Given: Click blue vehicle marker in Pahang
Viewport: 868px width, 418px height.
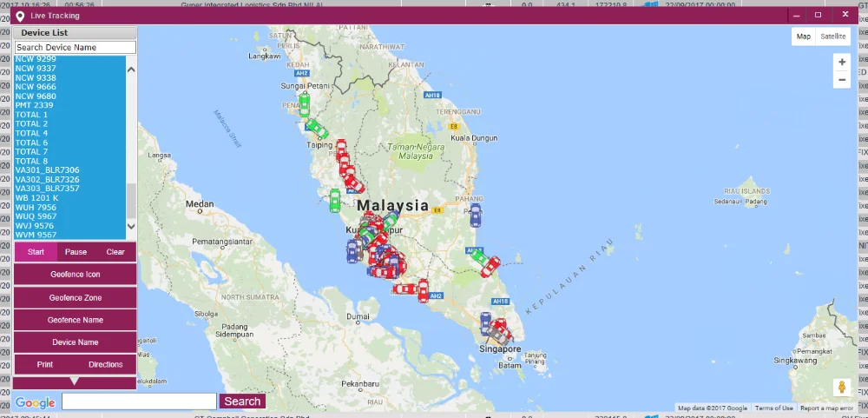Looking at the screenshot, I should 475,216.
